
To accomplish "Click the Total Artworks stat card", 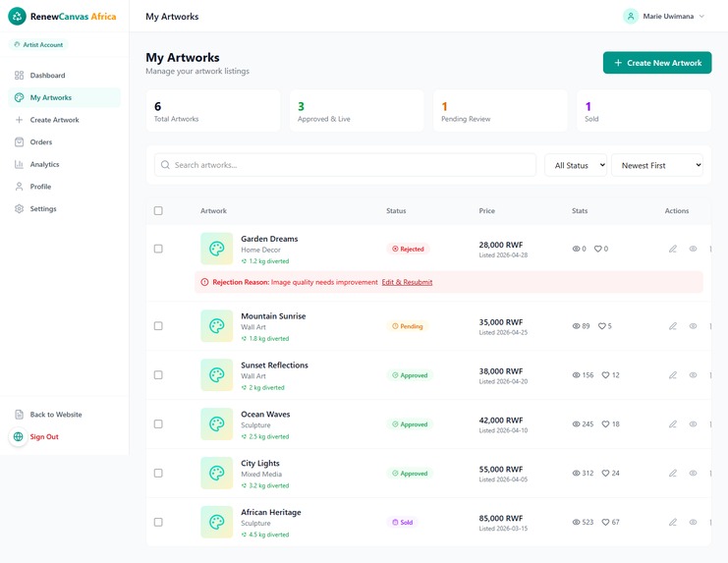I will pyautogui.click(x=213, y=111).
